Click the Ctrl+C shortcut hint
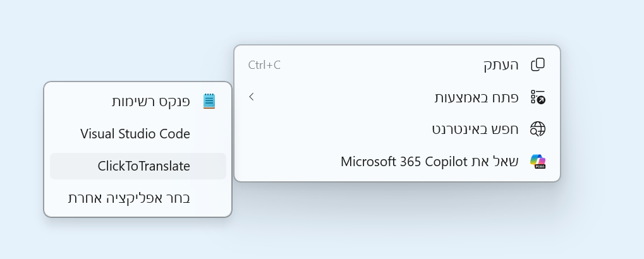This screenshot has height=259, width=644. [x=264, y=64]
